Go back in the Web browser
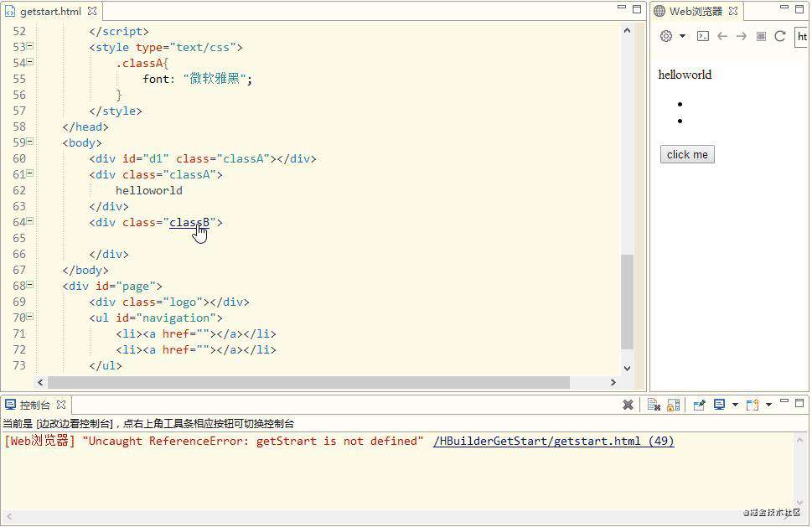 (722, 36)
